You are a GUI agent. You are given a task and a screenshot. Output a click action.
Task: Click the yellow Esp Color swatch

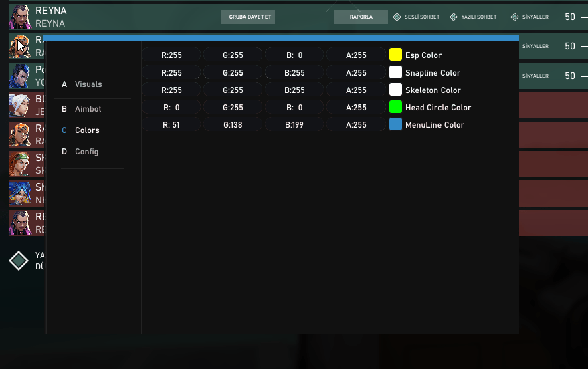coord(395,55)
